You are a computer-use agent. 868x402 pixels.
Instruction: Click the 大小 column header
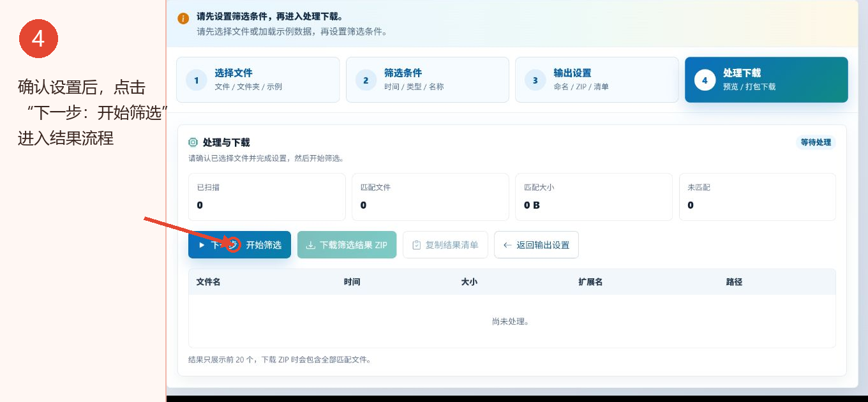pyautogui.click(x=469, y=281)
